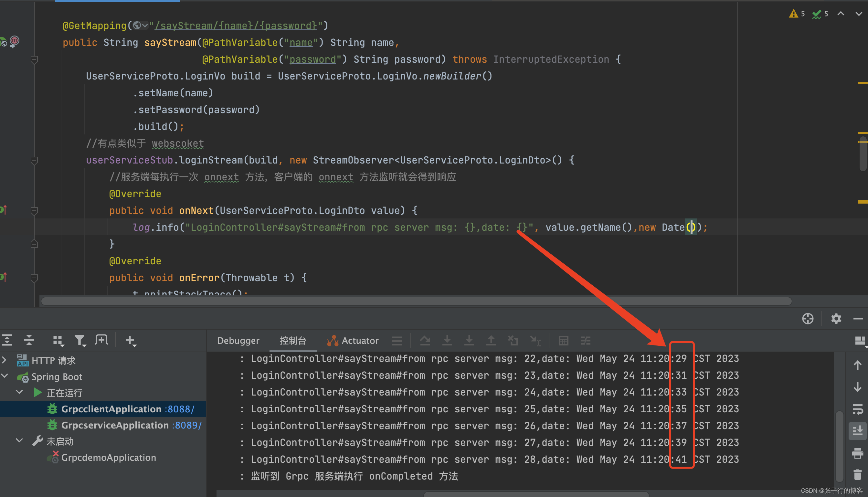Go to previous highlighted error arrow
The width and height of the screenshot is (868, 497).
pyautogui.click(x=841, y=14)
